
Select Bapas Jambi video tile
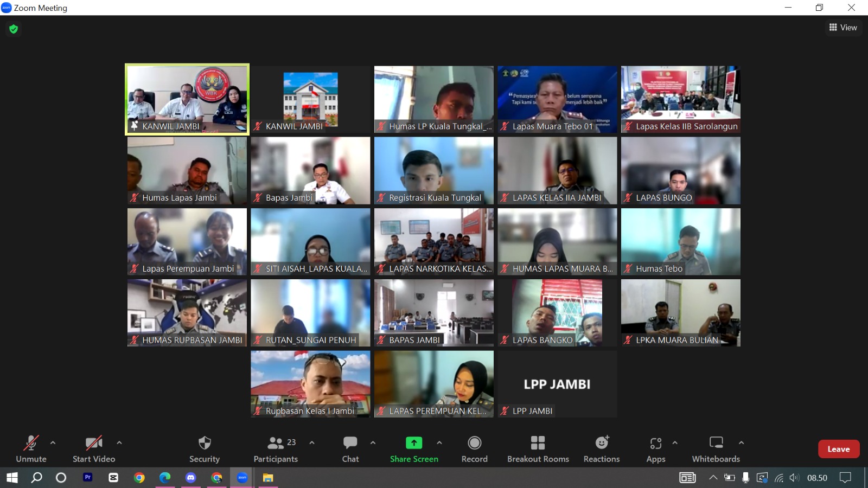point(310,170)
